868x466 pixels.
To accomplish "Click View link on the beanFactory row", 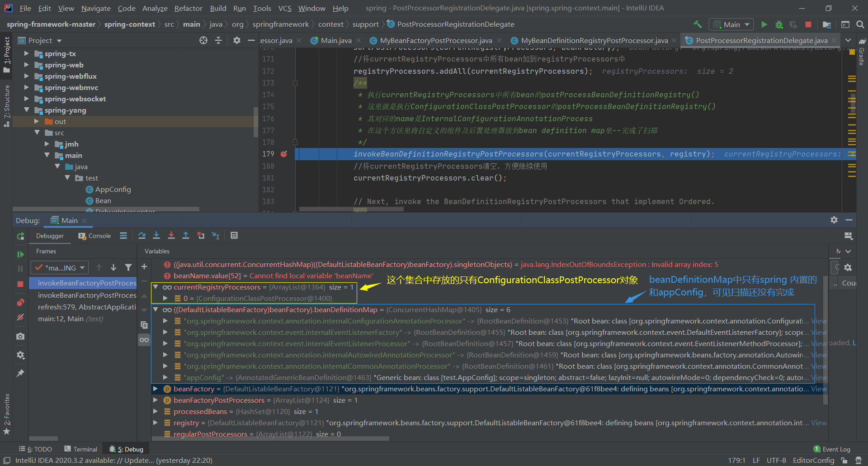I will click(819, 389).
